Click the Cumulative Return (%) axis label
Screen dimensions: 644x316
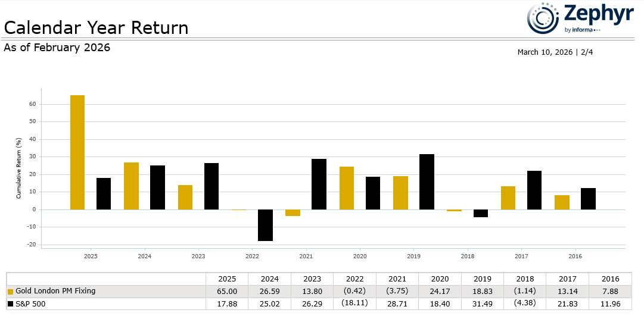click(x=18, y=168)
